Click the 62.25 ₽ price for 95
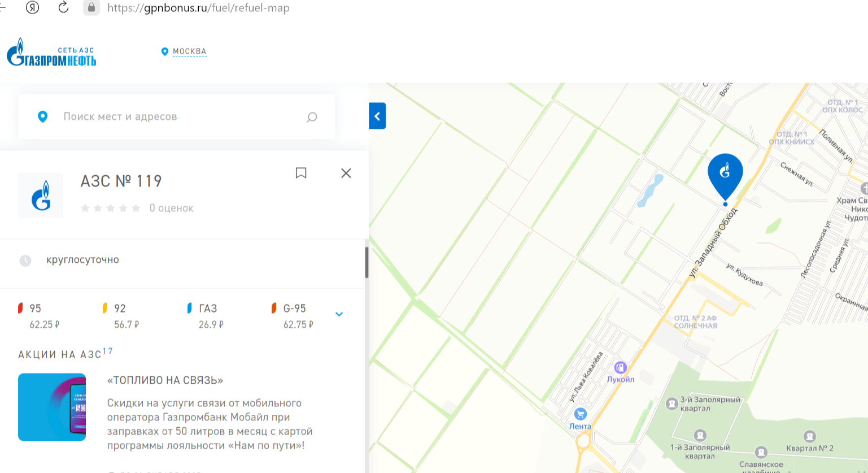 pos(45,325)
